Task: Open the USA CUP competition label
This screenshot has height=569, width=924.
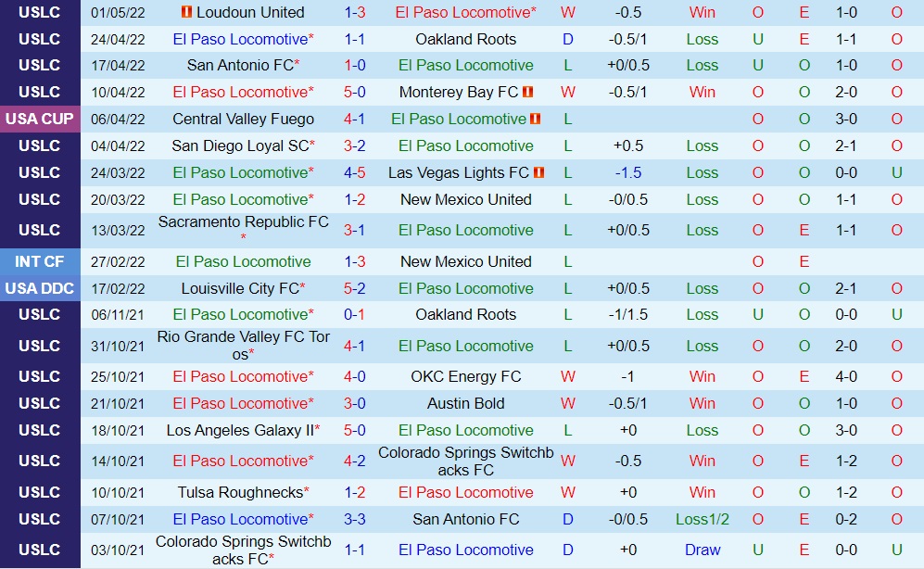Action: pyautogui.click(x=40, y=120)
